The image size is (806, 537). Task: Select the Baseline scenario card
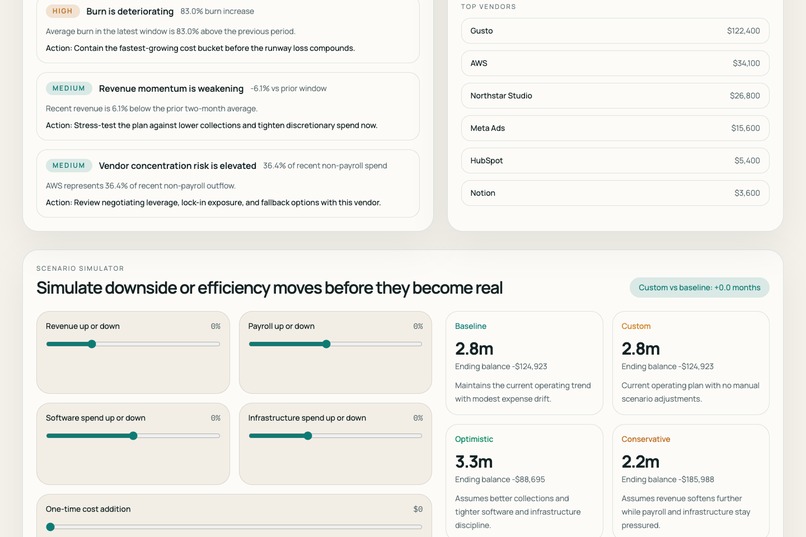click(x=524, y=363)
